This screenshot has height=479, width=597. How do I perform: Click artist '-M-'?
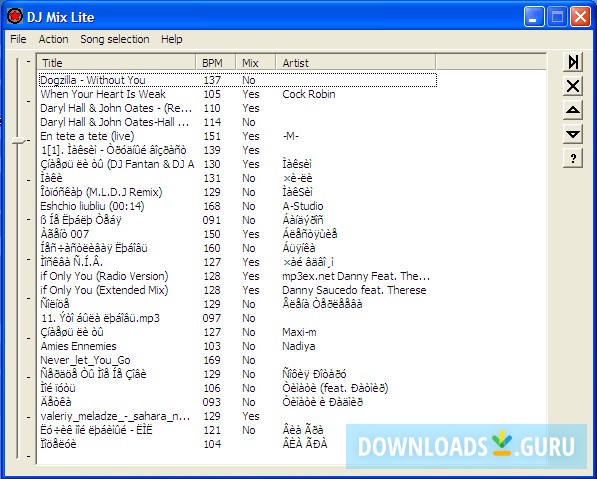(291, 136)
